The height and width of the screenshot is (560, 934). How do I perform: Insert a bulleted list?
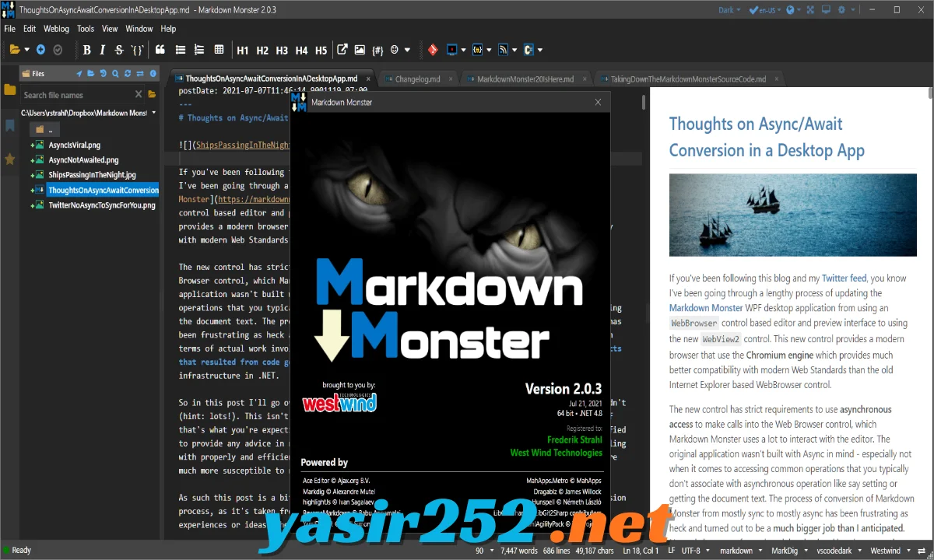coord(181,50)
